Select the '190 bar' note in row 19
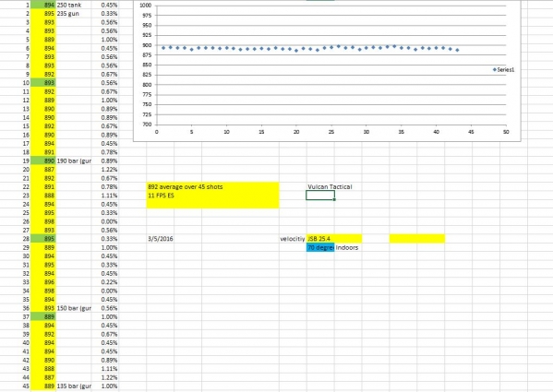This screenshot has width=553, height=392. [73, 161]
